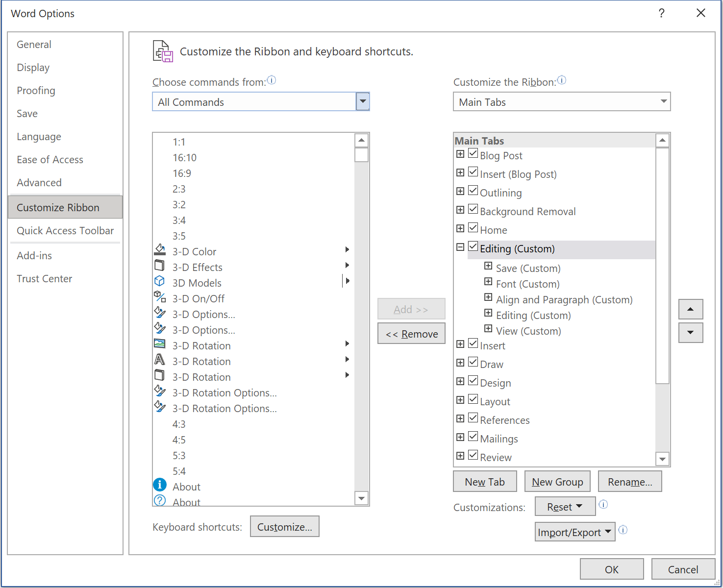Confirm with the OK button
Viewport: 723px width, 588px height.
click(x=612, y=569)
